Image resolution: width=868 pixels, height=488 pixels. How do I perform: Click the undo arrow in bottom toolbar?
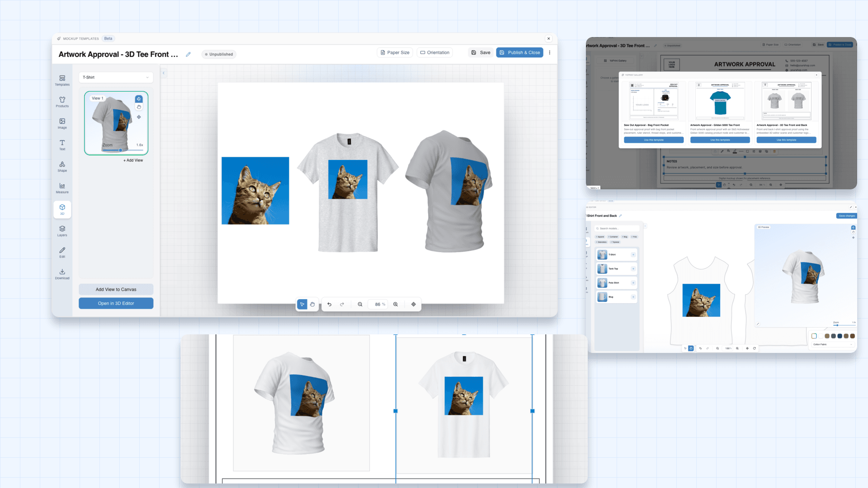[x=330, y=305]
